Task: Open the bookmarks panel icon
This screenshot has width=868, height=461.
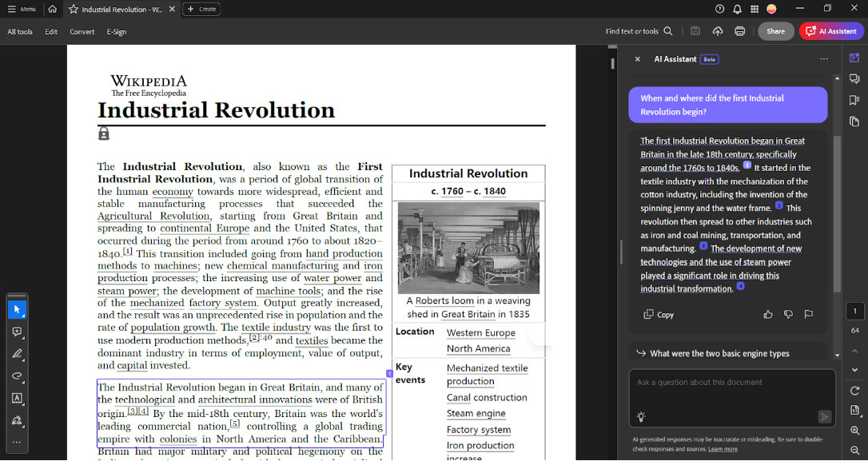Action: click(x=854, y=100)
